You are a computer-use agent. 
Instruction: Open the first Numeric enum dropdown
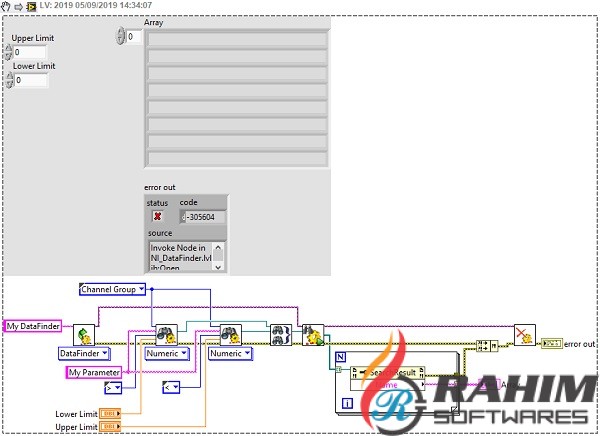[184, 353]
